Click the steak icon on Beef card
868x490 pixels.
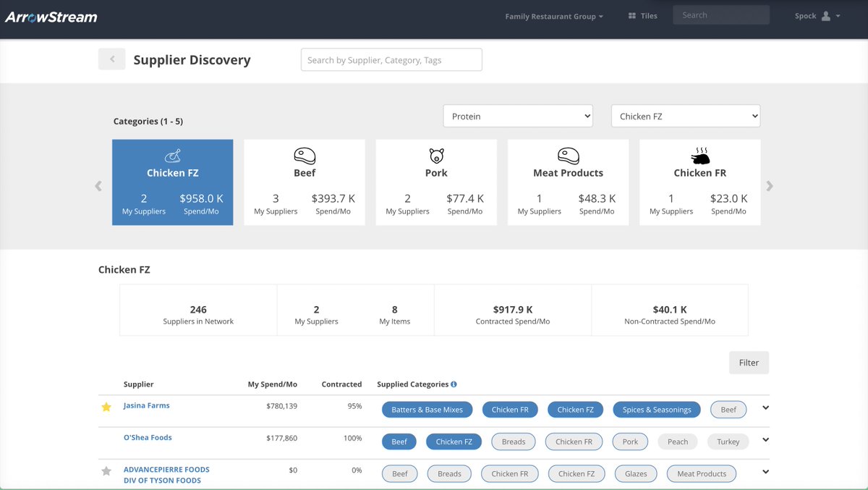click(305, 156)
